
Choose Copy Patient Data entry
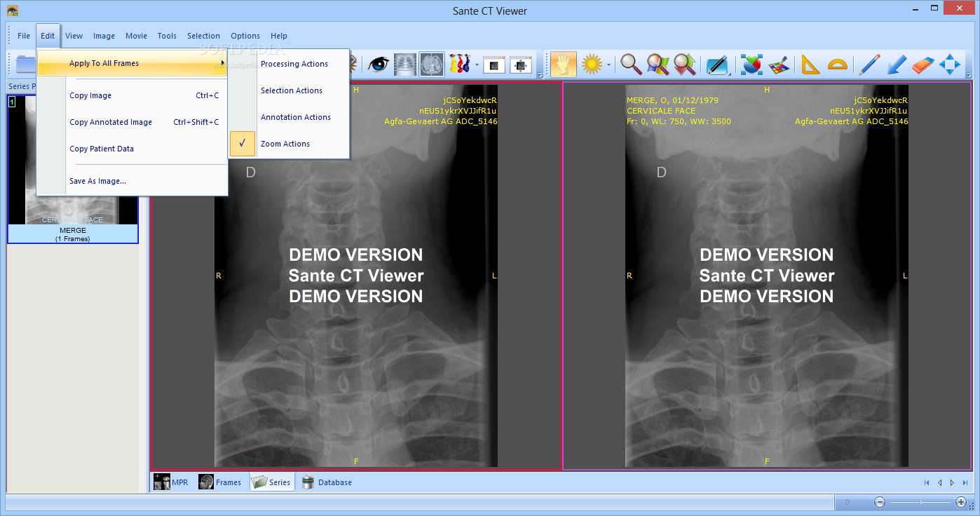tap(132, 149)
